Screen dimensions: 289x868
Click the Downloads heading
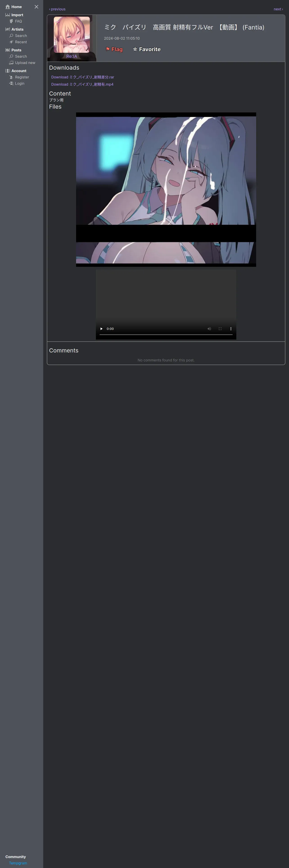[x=64, y=68]
